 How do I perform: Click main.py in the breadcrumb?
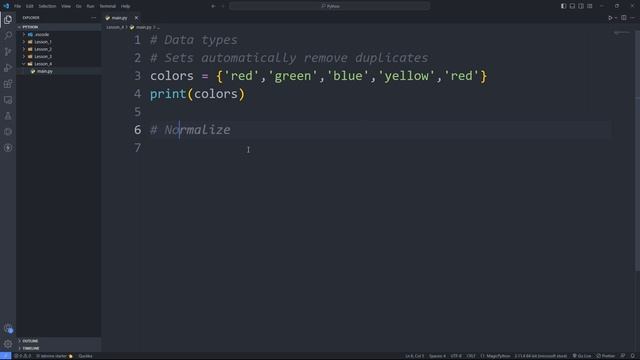(143, 27)
